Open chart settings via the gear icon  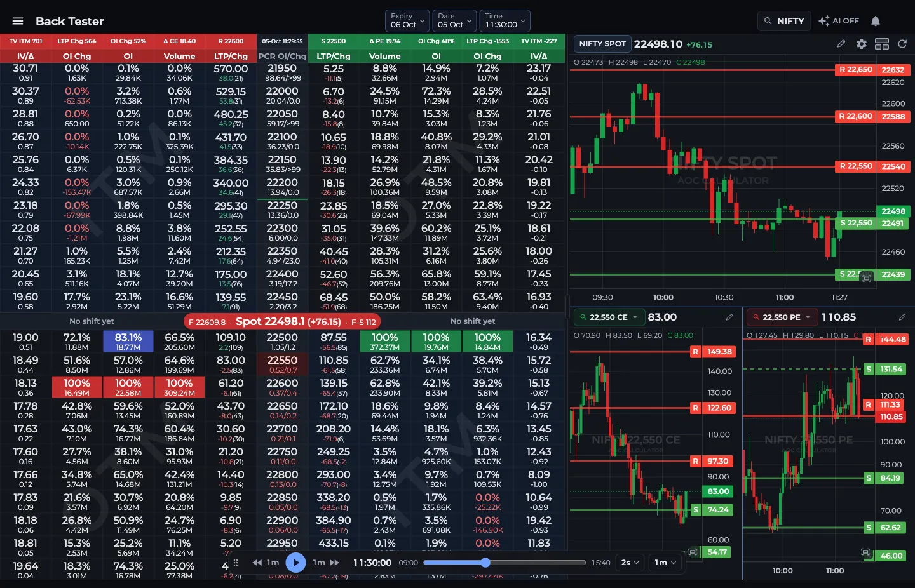pos(862,44)
